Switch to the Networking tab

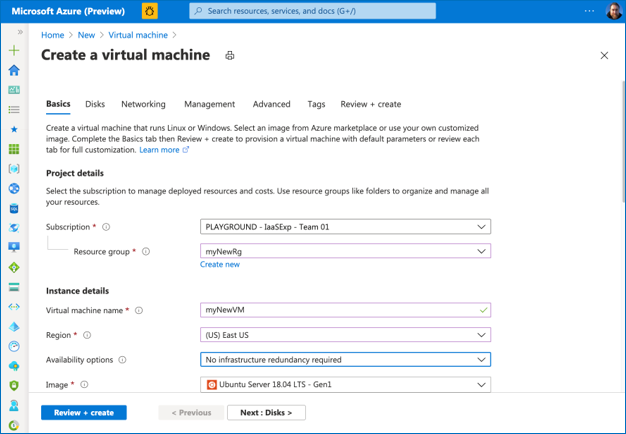143,104
